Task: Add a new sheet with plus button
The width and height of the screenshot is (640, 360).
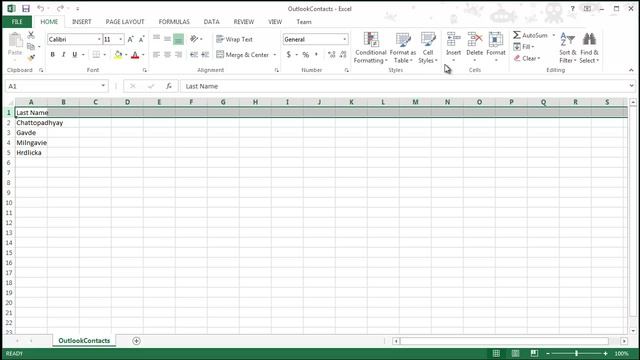Action: pos(136,340)
